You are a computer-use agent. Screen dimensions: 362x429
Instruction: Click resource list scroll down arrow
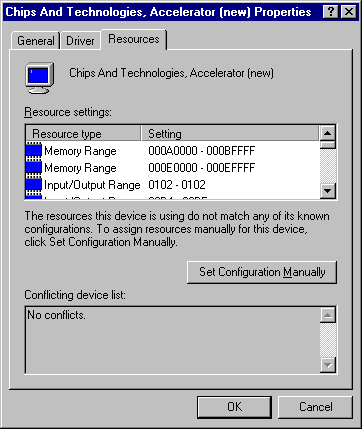327,191
